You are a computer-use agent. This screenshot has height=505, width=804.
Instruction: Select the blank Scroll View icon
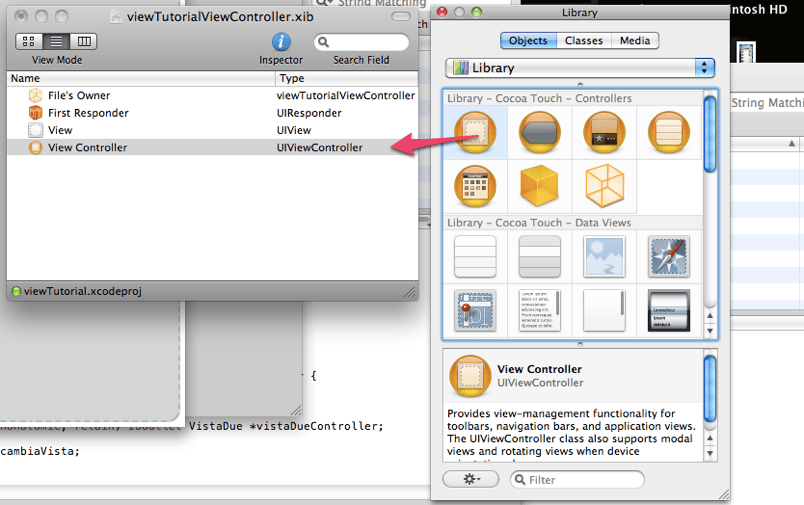click(x=605, y=311)
